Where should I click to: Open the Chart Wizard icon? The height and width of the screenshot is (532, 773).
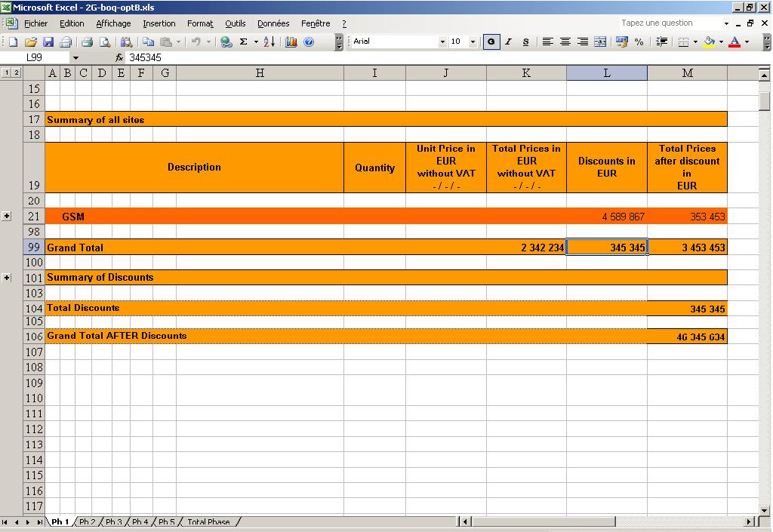pyautogui.click(x=291, y=42)
